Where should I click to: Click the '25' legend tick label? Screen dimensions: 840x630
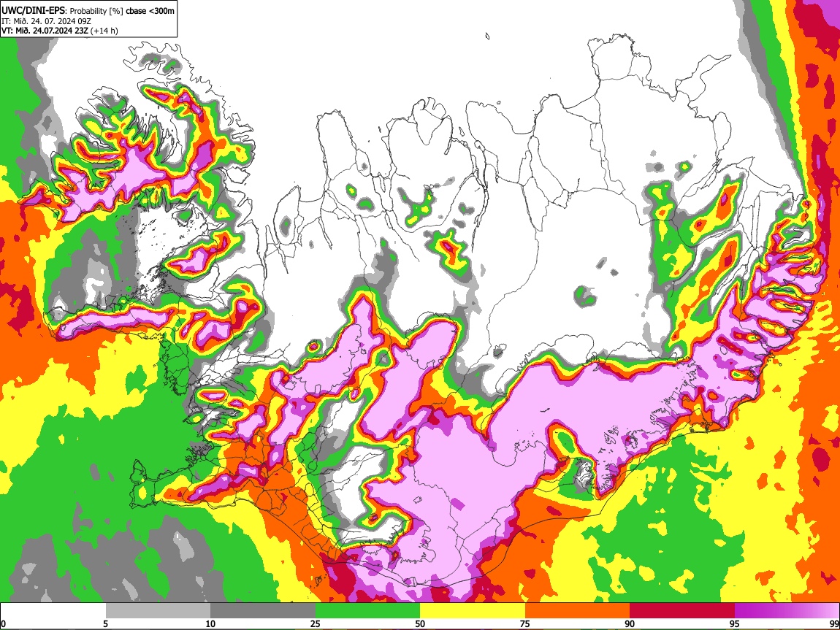point(316,623)
